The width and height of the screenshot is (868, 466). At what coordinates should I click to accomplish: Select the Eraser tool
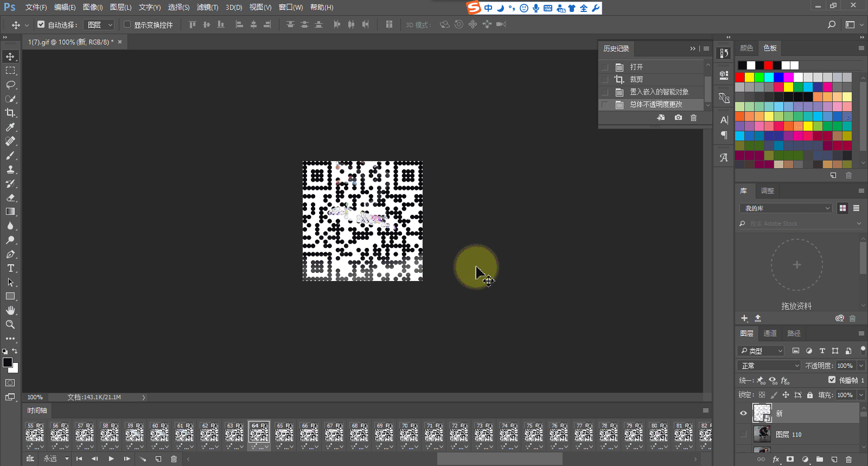10,197
